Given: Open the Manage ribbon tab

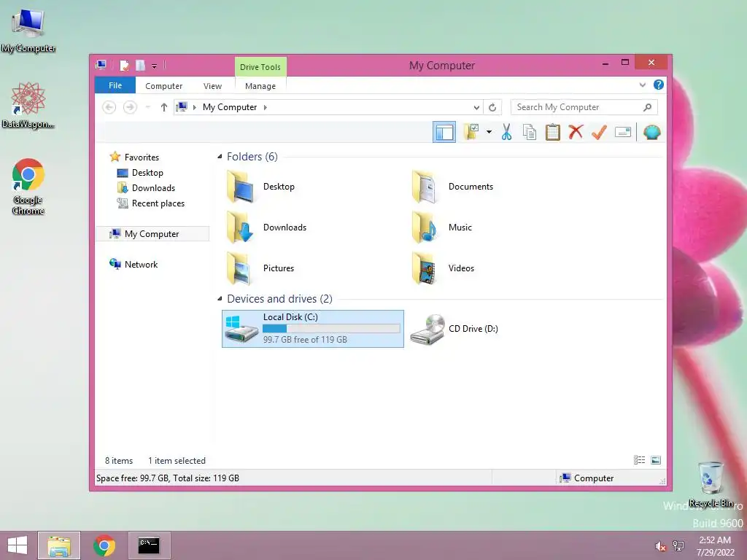Looking at the screenshot, I should tap(260, 86).
